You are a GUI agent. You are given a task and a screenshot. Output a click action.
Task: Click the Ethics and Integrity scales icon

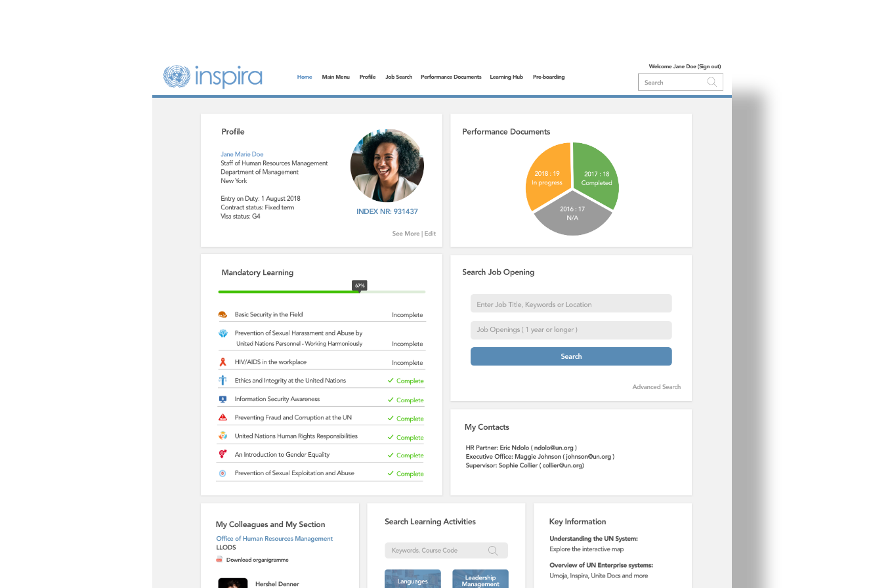(x=223, y=381)
